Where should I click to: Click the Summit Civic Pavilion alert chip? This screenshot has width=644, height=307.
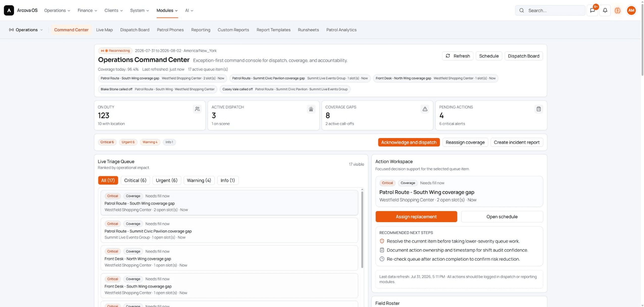tap(300, 78)
